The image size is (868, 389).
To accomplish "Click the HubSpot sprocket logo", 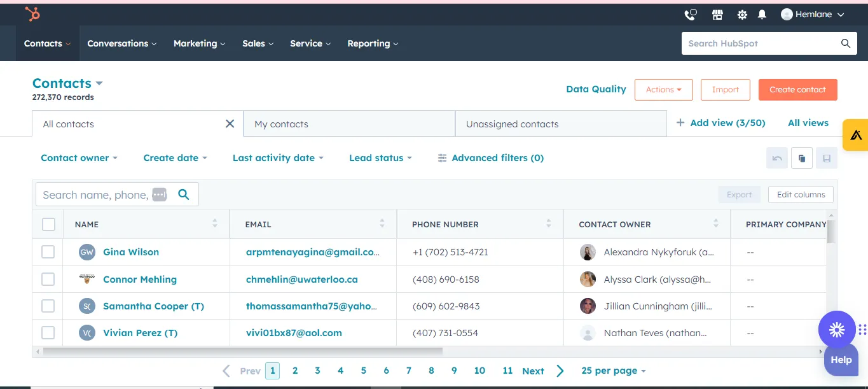I will (x=32, y=14).
